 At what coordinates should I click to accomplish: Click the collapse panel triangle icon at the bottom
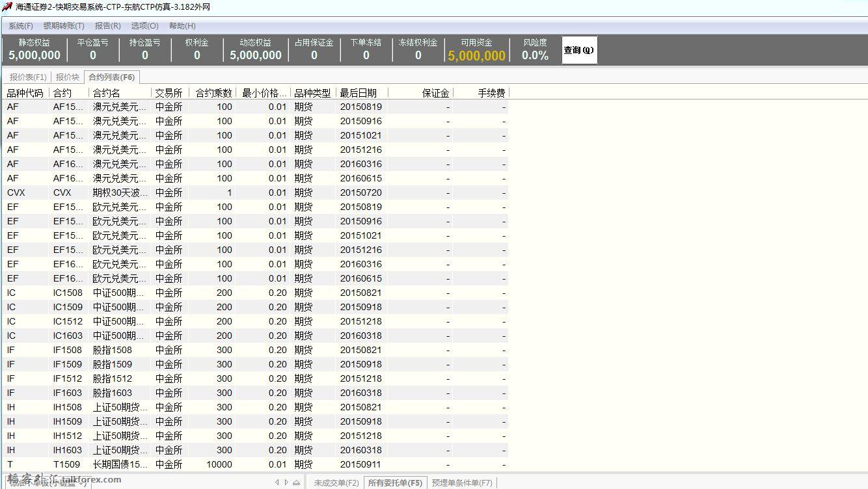[297, 482]
